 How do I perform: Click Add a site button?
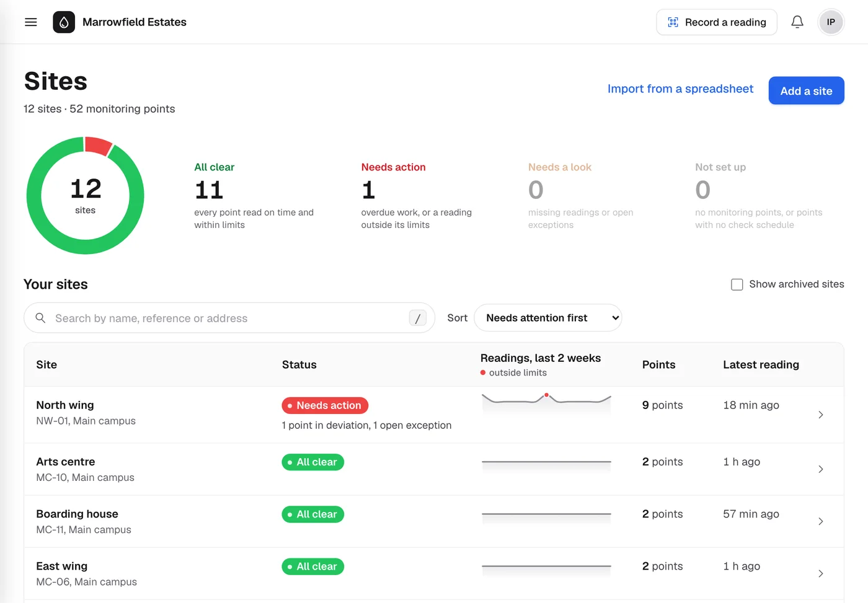coord(806,91)
